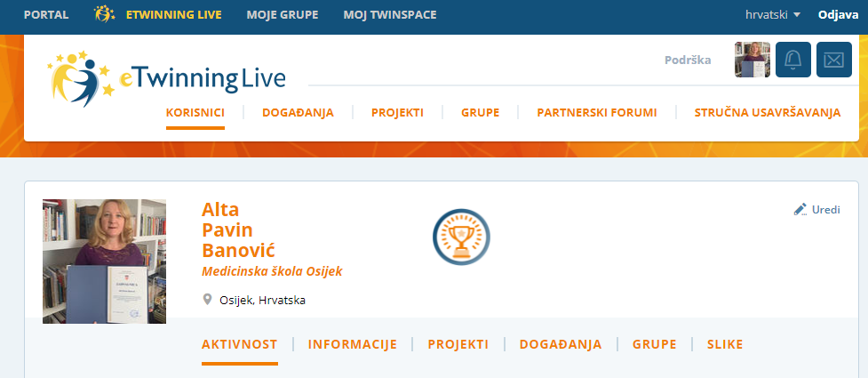Viewport: 868px width, 378px height.
Task: Select the profile PROJEKTI tab
Action: point(458,344)
